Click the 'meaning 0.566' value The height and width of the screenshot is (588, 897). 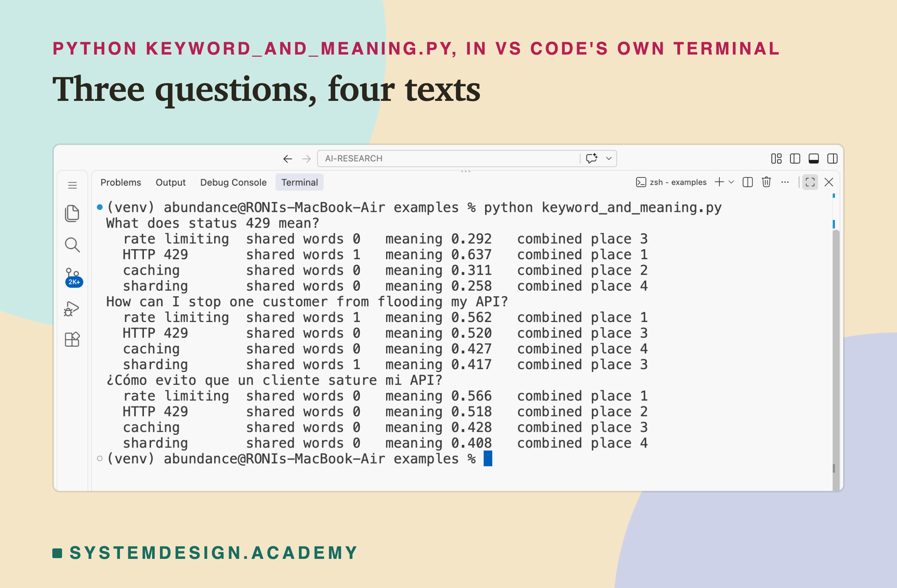point(438,396)
